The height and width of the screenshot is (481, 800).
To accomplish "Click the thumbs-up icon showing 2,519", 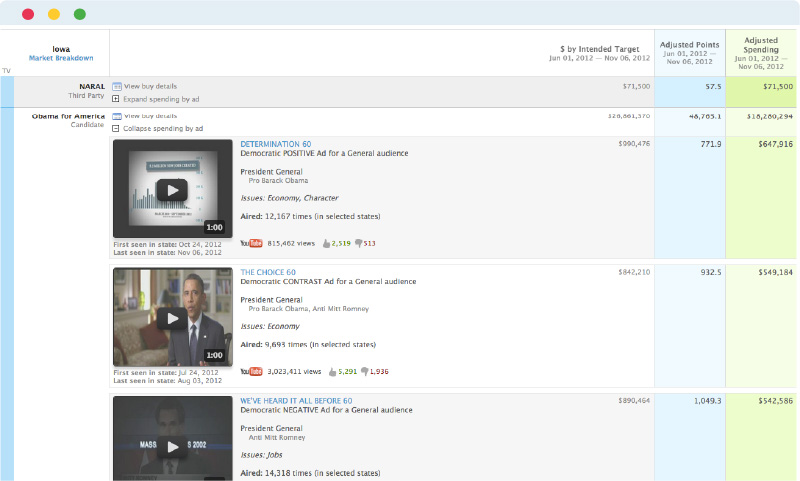I will [x=326, y=243].
